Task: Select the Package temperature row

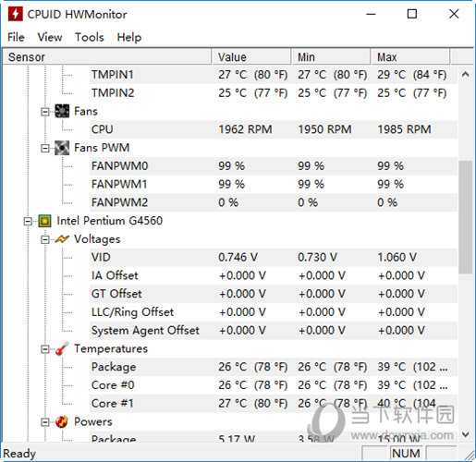Action: [274, 367]
